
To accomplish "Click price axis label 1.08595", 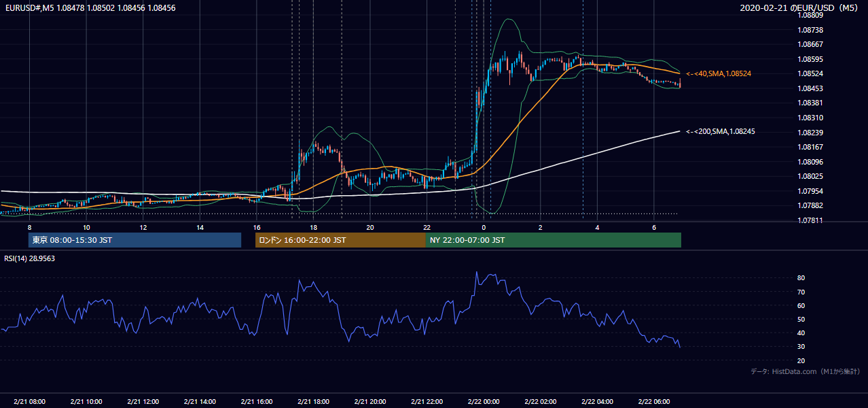I will click(811, 59).
